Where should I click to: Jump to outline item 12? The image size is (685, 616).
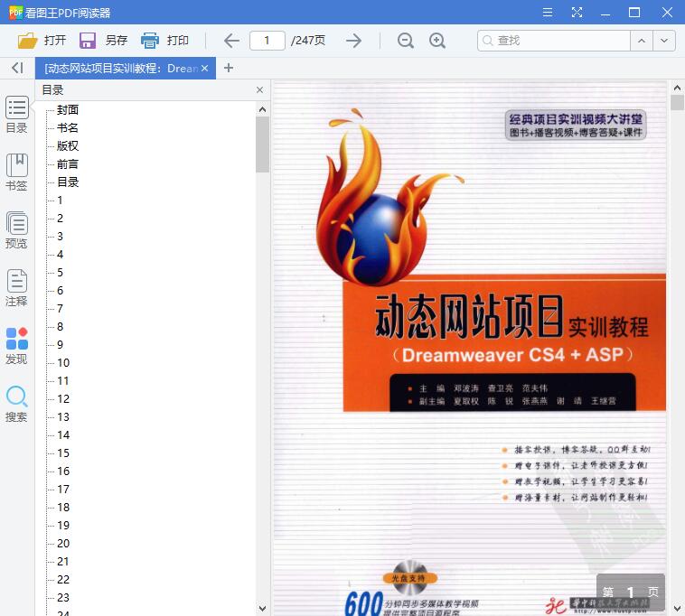tap(63, 398)
